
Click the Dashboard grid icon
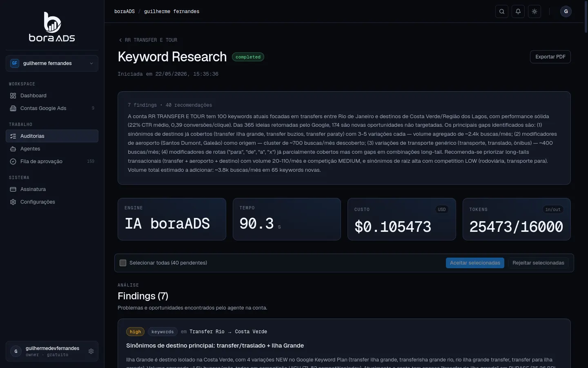(x=13, y=96)
